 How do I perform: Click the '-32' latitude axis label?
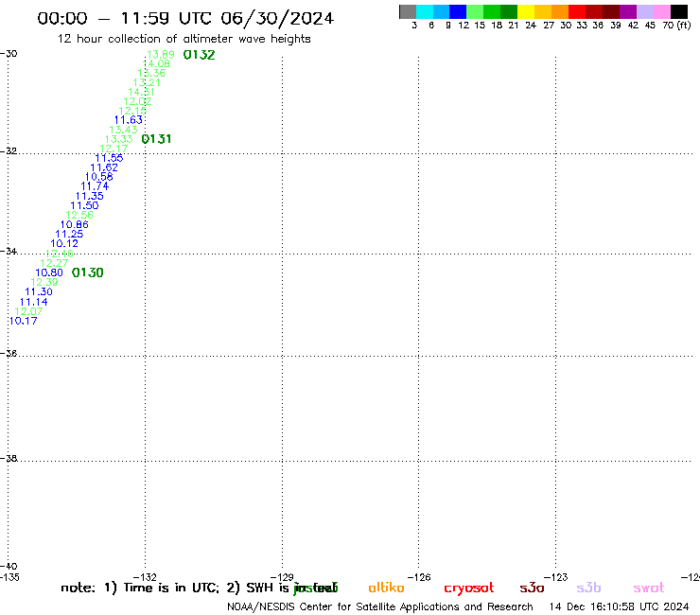(x=9, y=151)
